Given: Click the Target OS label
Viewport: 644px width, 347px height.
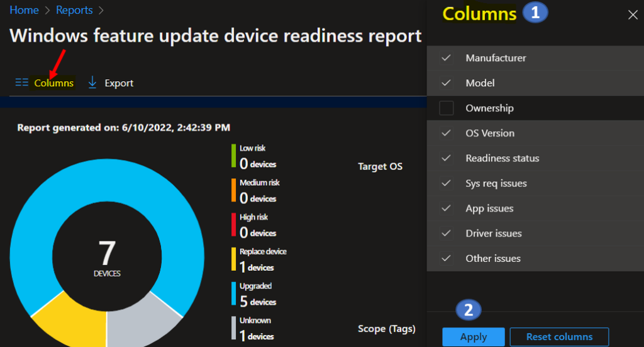Looking at the screenshot, I should click(380, 166).
